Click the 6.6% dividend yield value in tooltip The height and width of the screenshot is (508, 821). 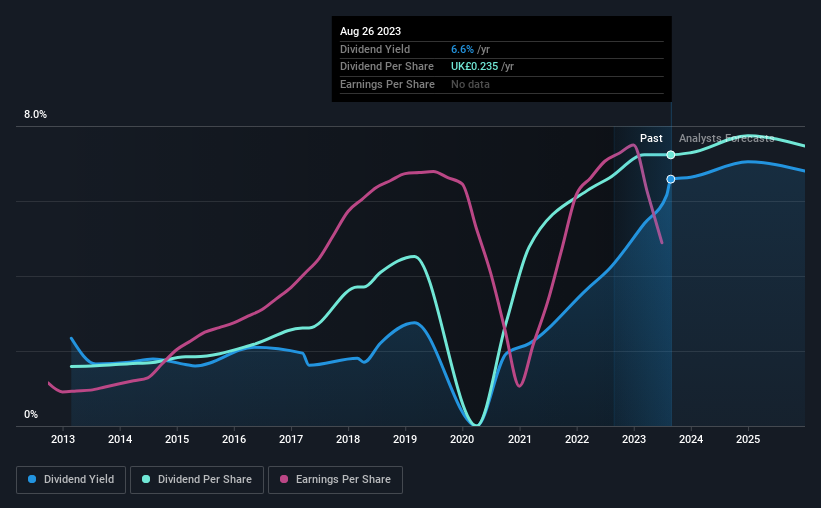coord(462,49)
